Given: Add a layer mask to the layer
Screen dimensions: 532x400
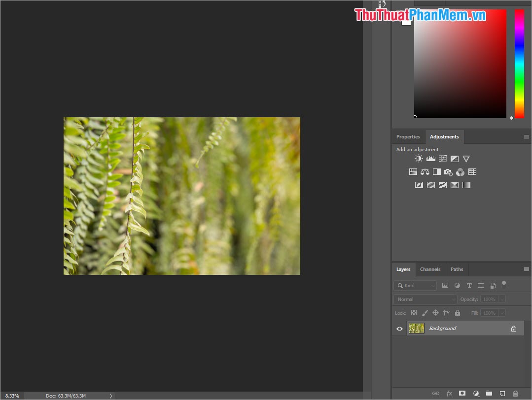Looking at the screenshot, I should point(462,393).
